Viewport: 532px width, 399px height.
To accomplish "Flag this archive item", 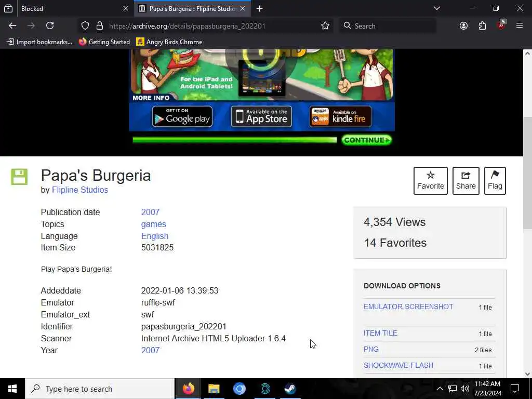I will (495, 180).
